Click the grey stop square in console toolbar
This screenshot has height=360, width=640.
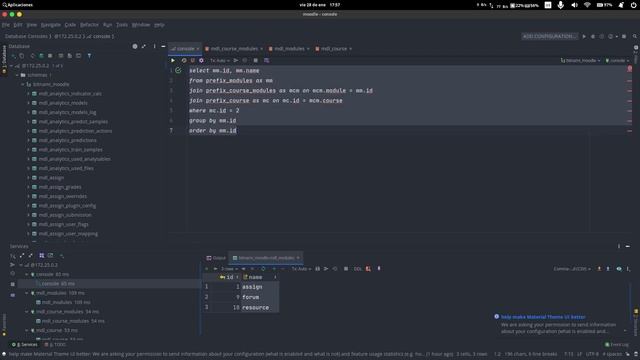[x=256, y=60]
